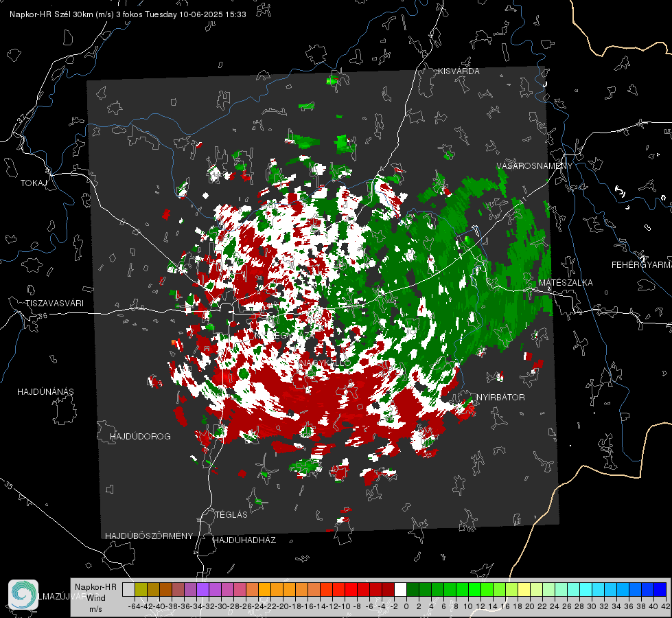Click the -64 value on the scale
This screenshot has height=618, width=672.
[x=135, y=606]
